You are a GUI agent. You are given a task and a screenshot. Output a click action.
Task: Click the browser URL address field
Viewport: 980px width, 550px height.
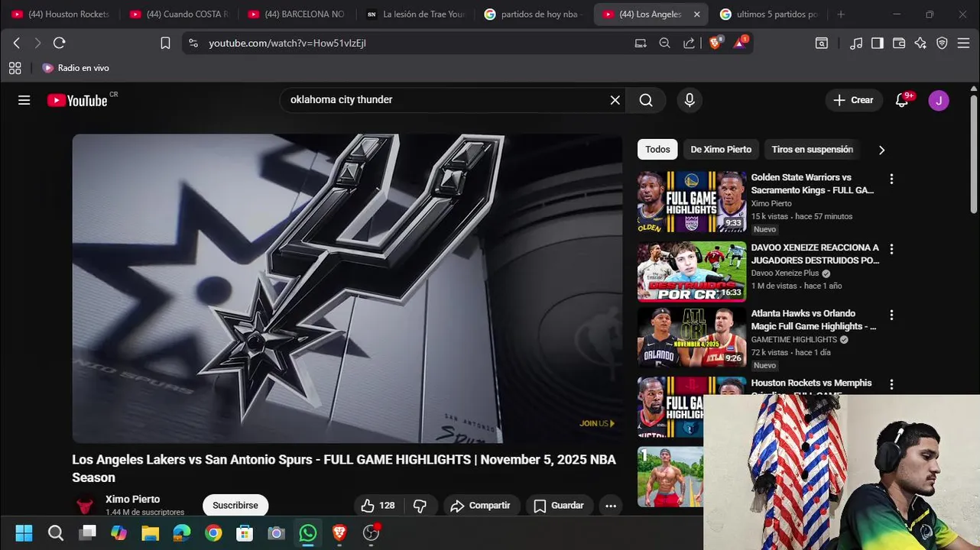pyautogui.click(x=413, y=44)
